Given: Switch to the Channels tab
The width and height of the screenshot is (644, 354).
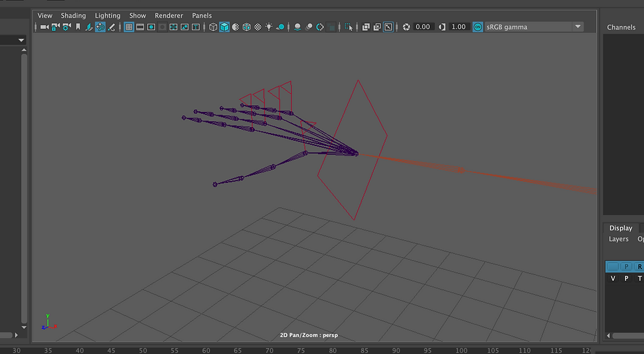Looking at the screenshot, I should click(x=621, y=27).
